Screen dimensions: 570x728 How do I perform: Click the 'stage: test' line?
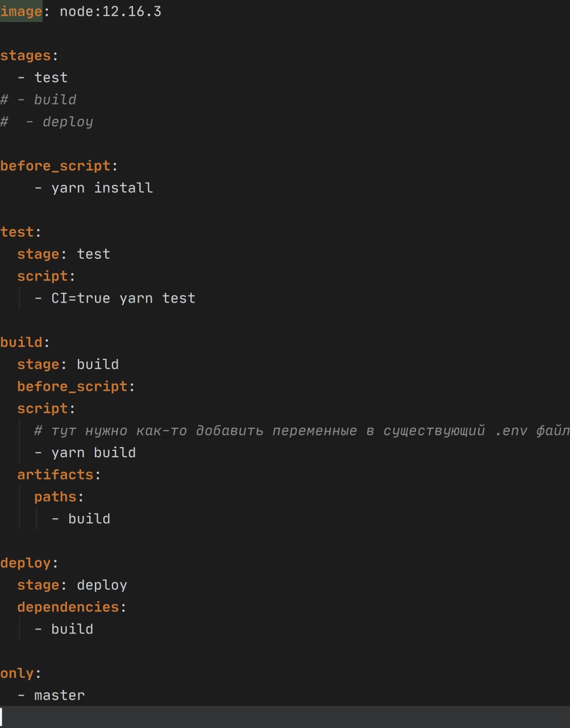[x=64, y=254]
